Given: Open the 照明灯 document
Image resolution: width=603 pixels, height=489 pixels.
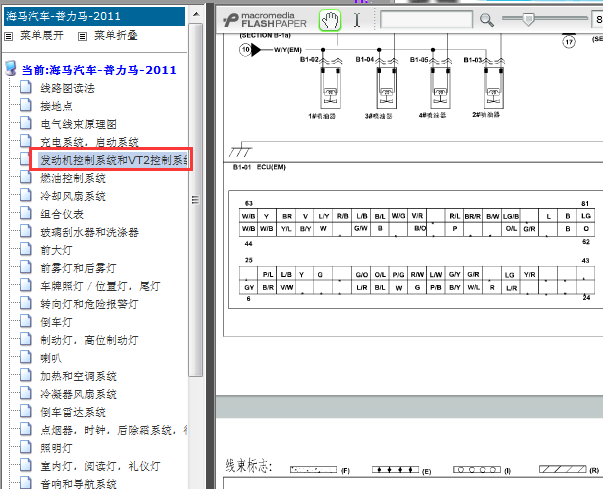Looking at the screenshot, I should click(56, 448).
